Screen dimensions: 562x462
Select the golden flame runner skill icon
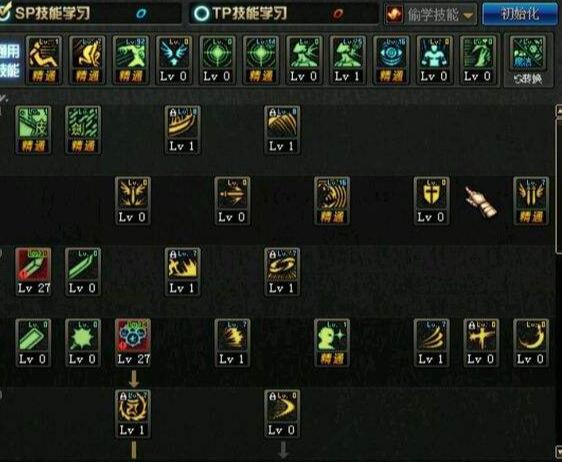(182, 271)
